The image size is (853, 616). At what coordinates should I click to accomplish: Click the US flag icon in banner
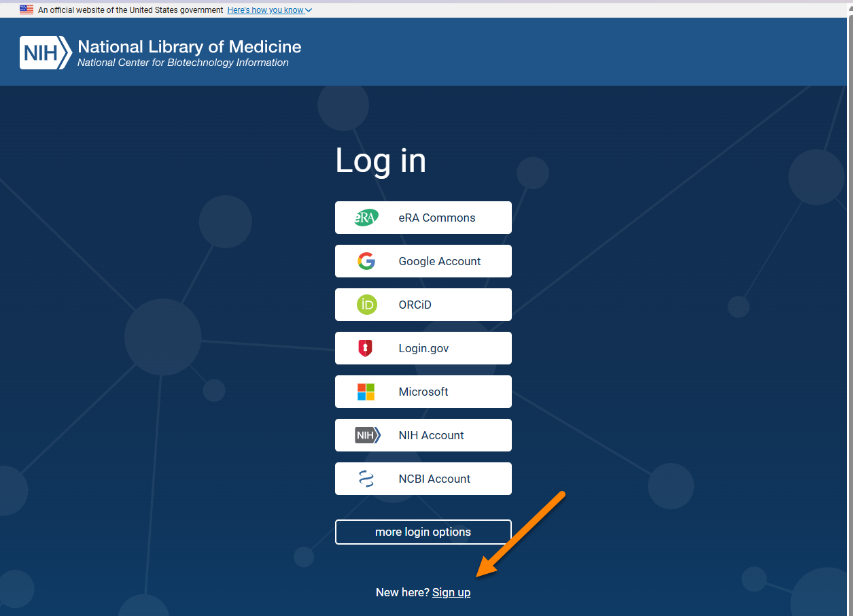(x=27, y=10)
